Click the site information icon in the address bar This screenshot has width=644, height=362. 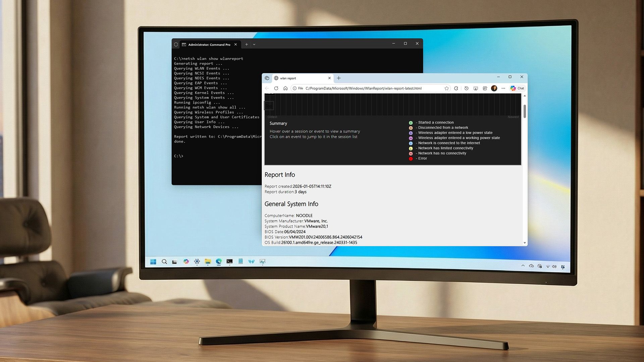(294, 88)
